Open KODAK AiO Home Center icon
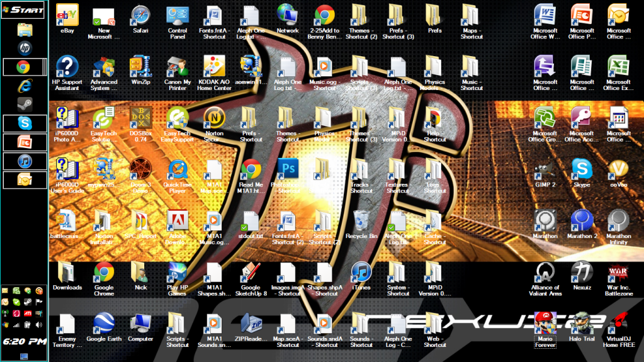 tap(214, 73)
